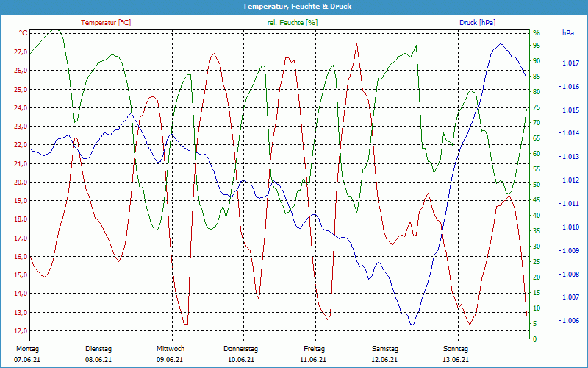The height and width of the screenshot is (368, 588).
Task: Click the 1.015 pressure axis value
Action: coord(571,110)
